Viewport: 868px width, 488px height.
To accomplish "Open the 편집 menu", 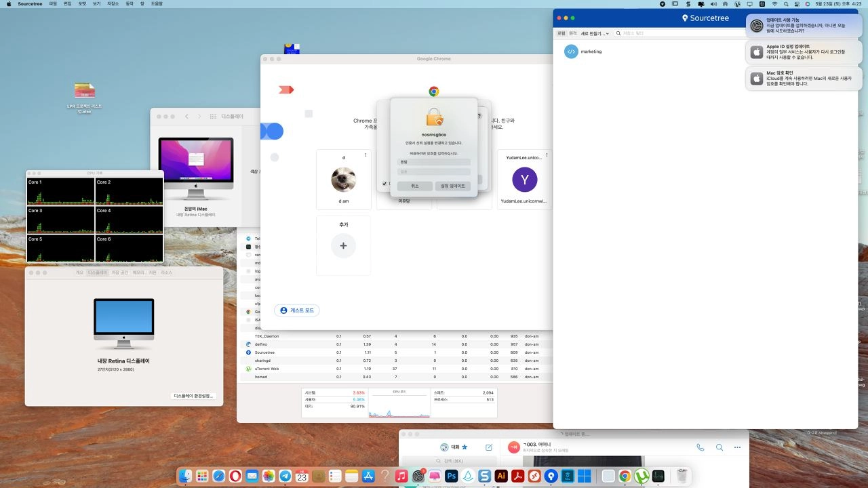I will 67,4.
